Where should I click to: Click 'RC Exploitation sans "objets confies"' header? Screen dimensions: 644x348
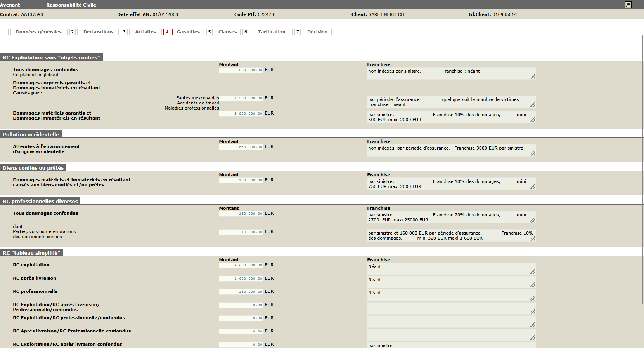point(51,57)
